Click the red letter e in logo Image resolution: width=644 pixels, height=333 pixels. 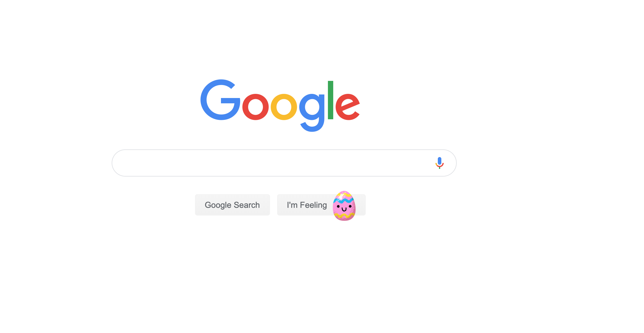(348, 107)
